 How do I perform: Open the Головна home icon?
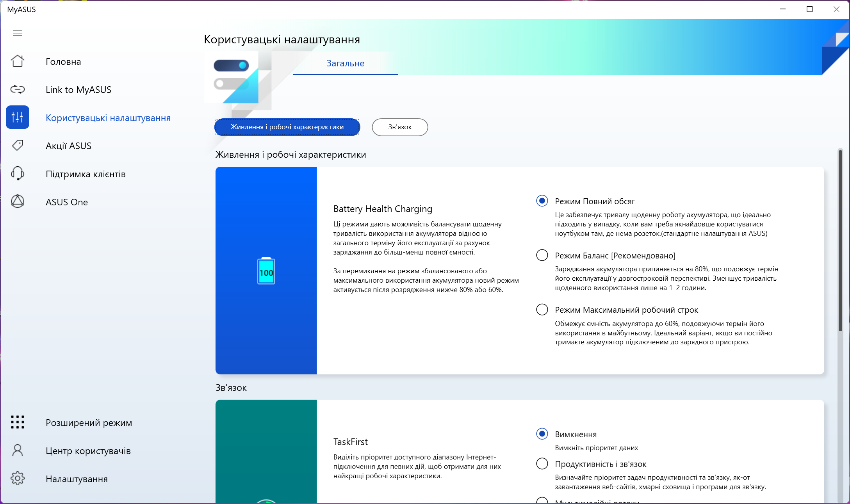pyautogui.click(x=18, y=61)
